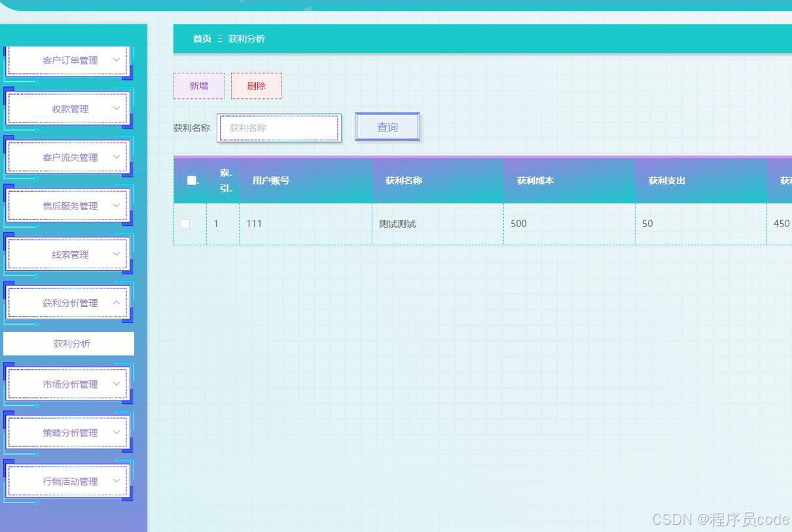Image resolution: width=792 pixels, height=532 pixels.
Task: Check the row 1 checkbox
Action: [x=185, y=224]
